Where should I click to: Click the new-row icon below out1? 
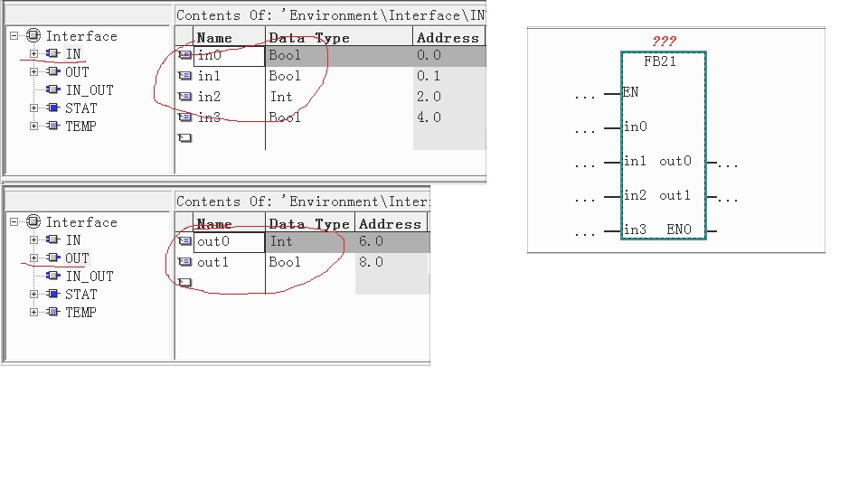tap(184, 282)
